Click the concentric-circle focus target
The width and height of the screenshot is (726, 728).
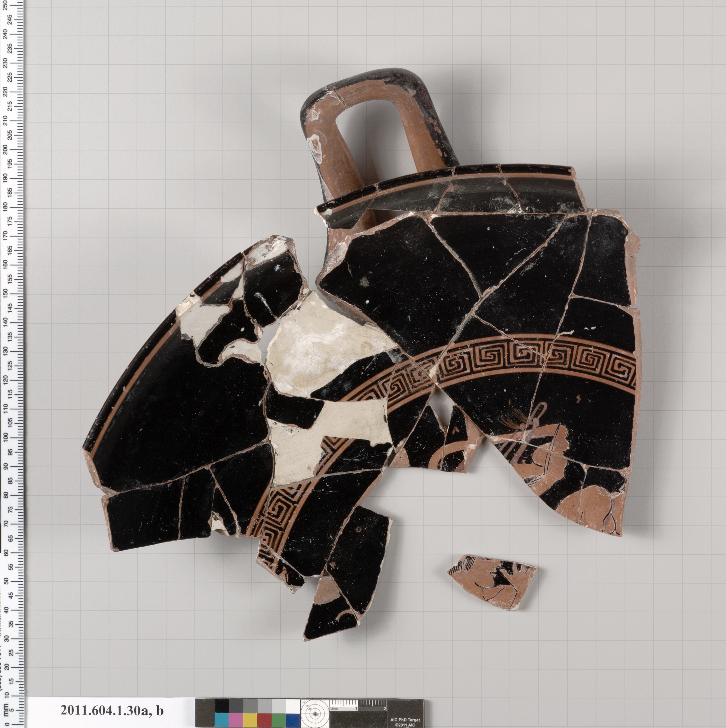pyautogui.click(x=315, y=714)
